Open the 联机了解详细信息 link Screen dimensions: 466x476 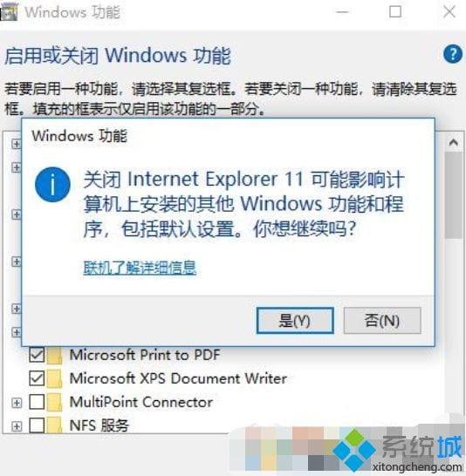coord(140,268)
